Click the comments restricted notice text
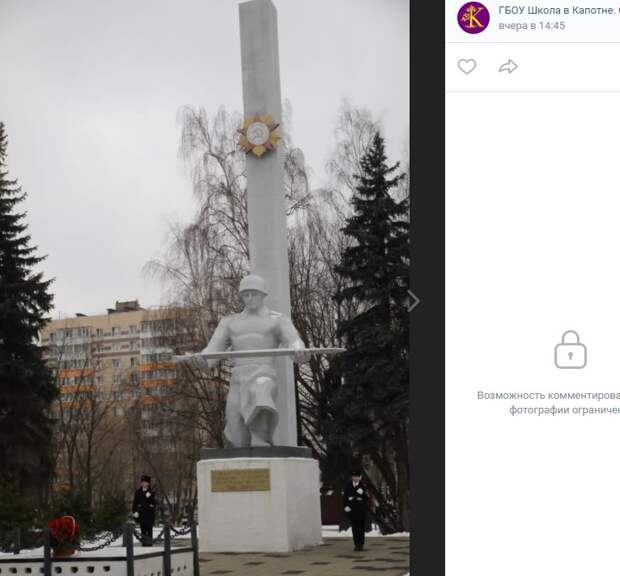Image resolution: width=620 pixels, height=576 pixels. 549,402
